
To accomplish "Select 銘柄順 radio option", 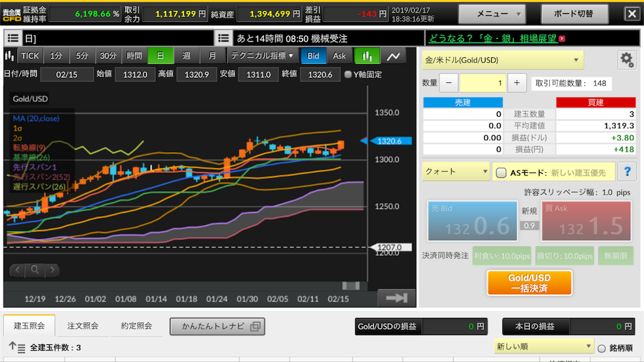I will tap(602, 348).
